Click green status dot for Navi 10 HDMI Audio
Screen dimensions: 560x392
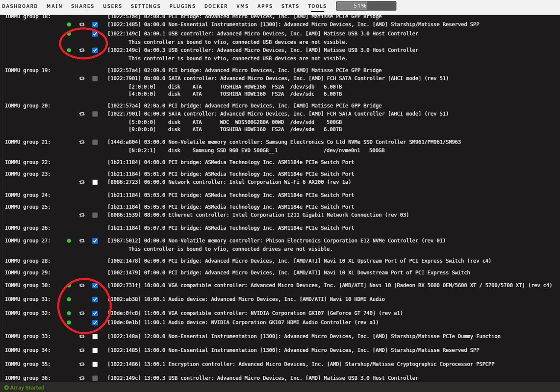click(69, 299)
